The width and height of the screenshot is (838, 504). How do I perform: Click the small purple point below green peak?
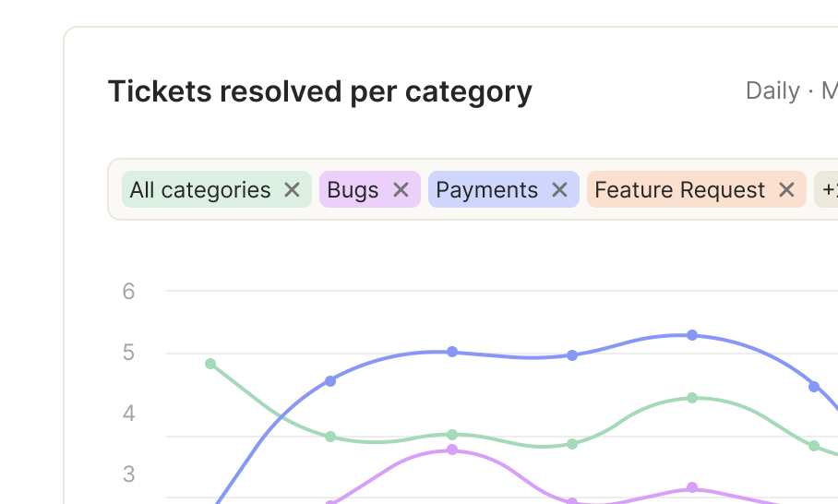tap(692, 487)
